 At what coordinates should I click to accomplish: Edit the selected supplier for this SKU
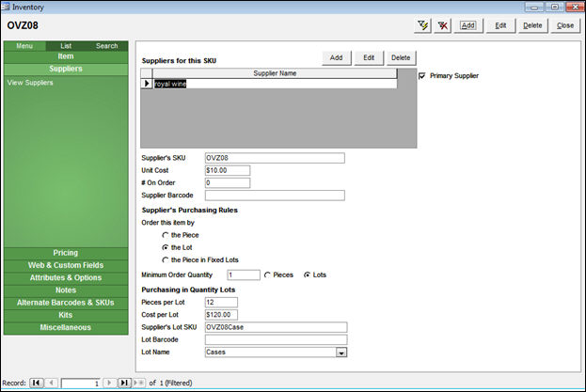369,58
